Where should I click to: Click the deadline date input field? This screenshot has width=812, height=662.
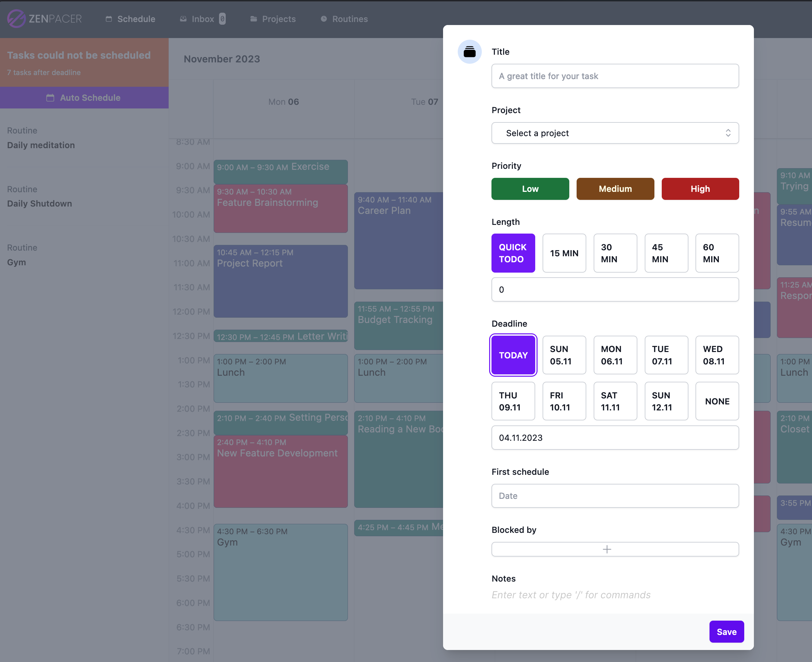615,437
